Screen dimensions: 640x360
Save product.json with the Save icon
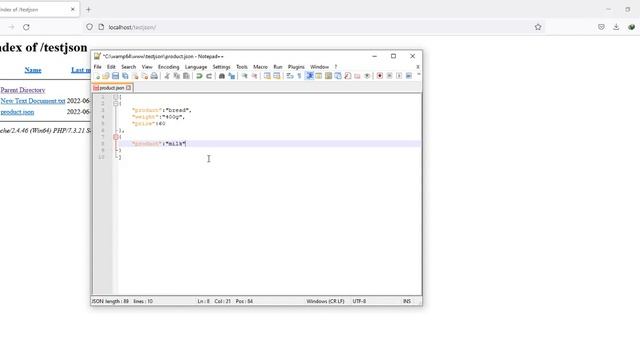pyautogui.click(x=116, y=76)
